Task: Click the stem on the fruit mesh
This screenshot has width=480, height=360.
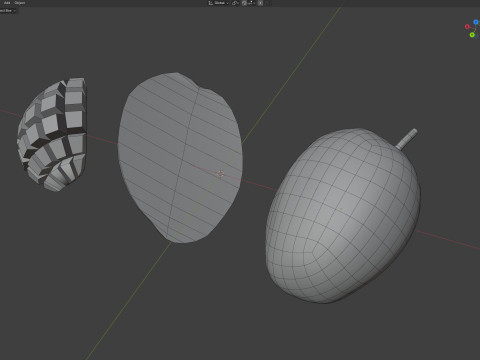Action: pyautogui.click(x=407, y=139)
